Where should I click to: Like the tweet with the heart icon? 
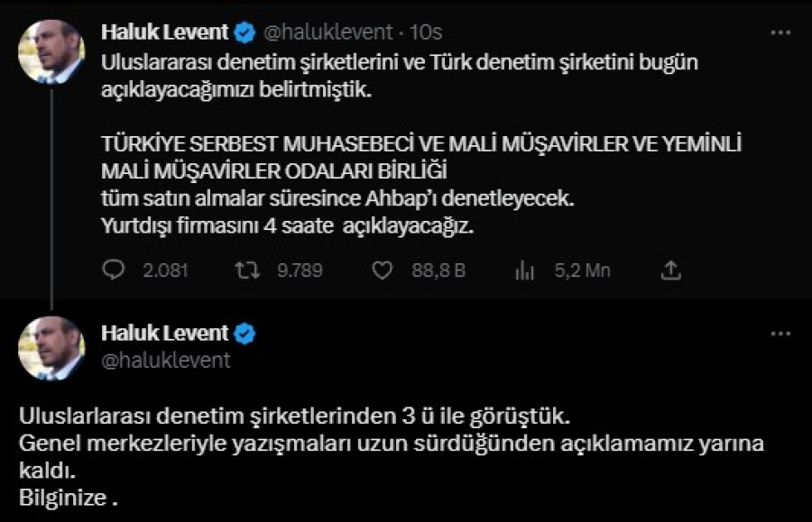coord(383,270)
